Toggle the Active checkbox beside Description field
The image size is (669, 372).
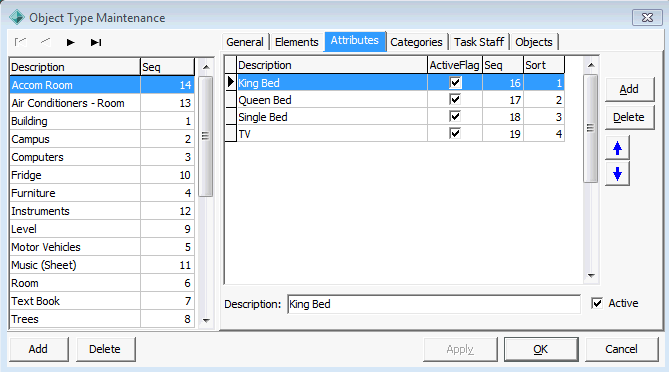597,303
